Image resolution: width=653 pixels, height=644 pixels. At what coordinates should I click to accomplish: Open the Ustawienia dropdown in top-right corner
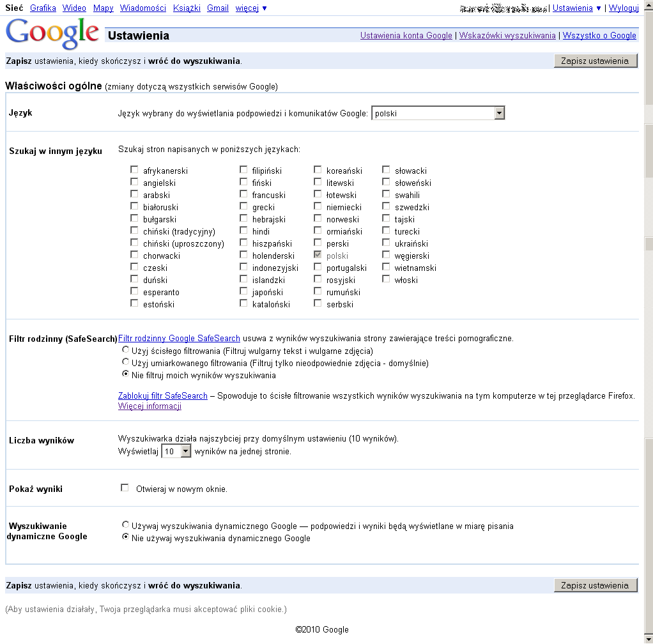576,8
